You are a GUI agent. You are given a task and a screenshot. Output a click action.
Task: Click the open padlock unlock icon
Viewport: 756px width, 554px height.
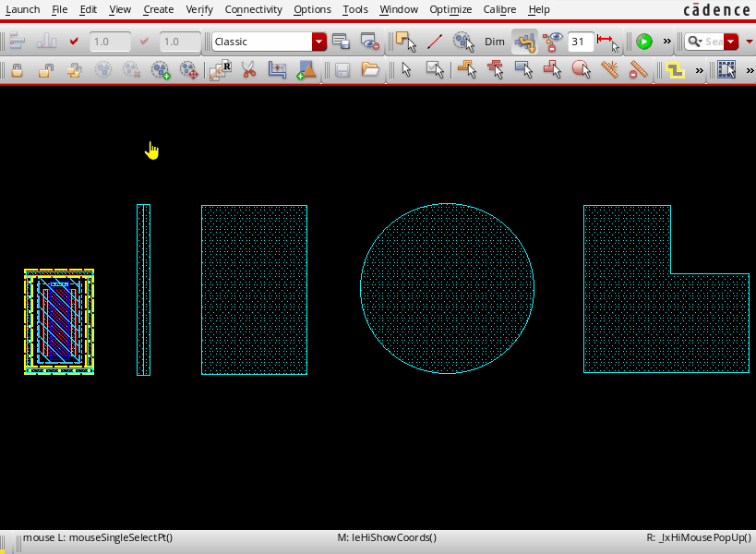(45, 69)
